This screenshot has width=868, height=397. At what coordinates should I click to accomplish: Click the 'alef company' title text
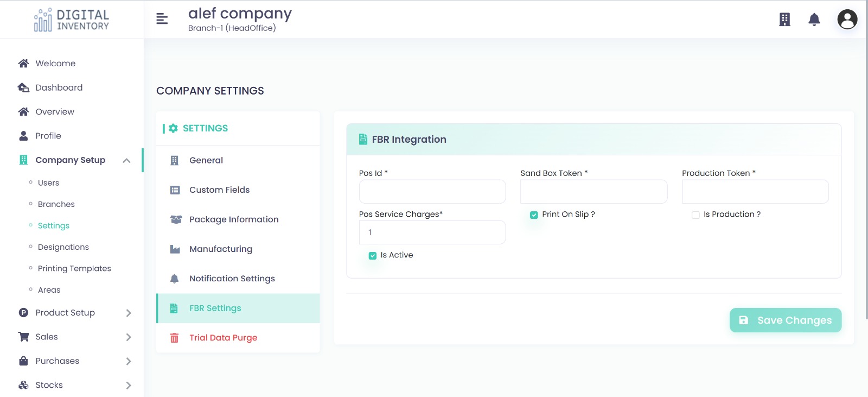(240, 14)
